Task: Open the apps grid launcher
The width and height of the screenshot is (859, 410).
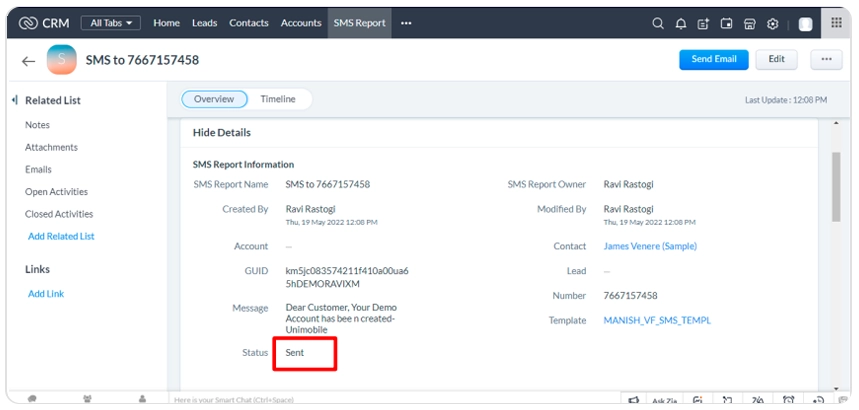Action: tap(836, 22)
